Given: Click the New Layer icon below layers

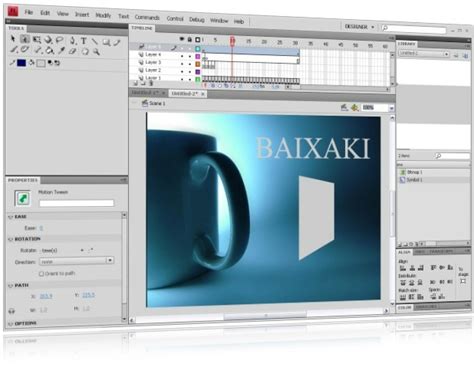Looking at the screenshot, I should pyautogui.click(x=136, y=83).
